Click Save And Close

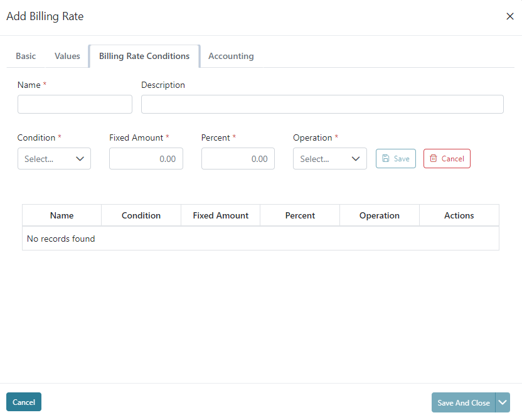(x=464, y=402)
